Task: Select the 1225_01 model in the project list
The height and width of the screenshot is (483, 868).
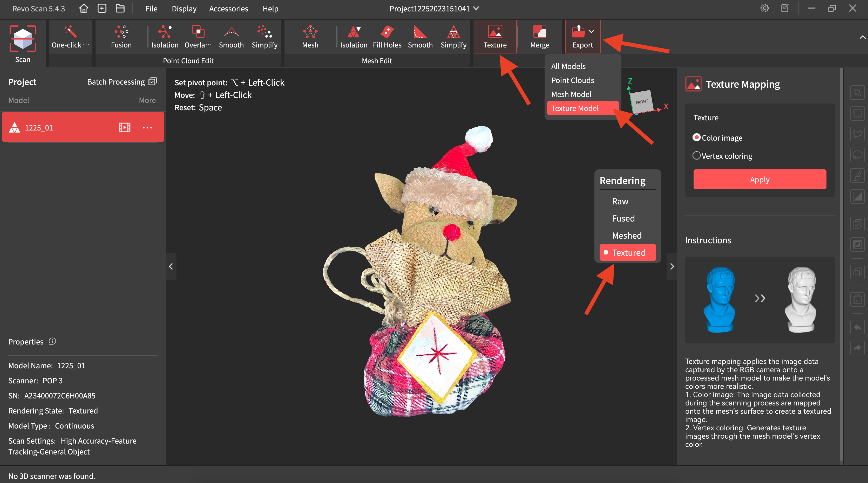Action: click(x=61, y=127)
